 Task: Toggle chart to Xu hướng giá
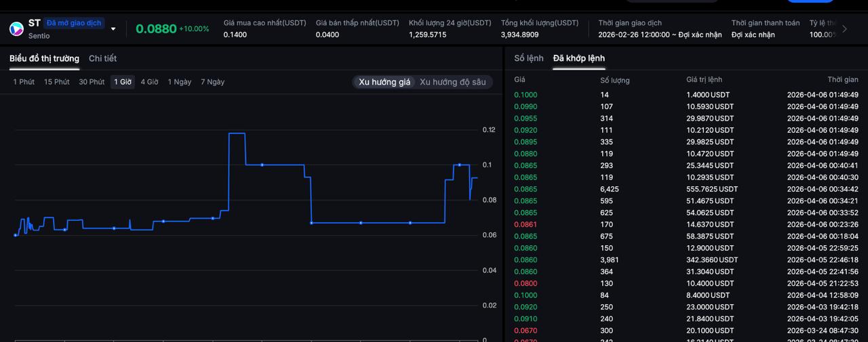coord(384,82)
